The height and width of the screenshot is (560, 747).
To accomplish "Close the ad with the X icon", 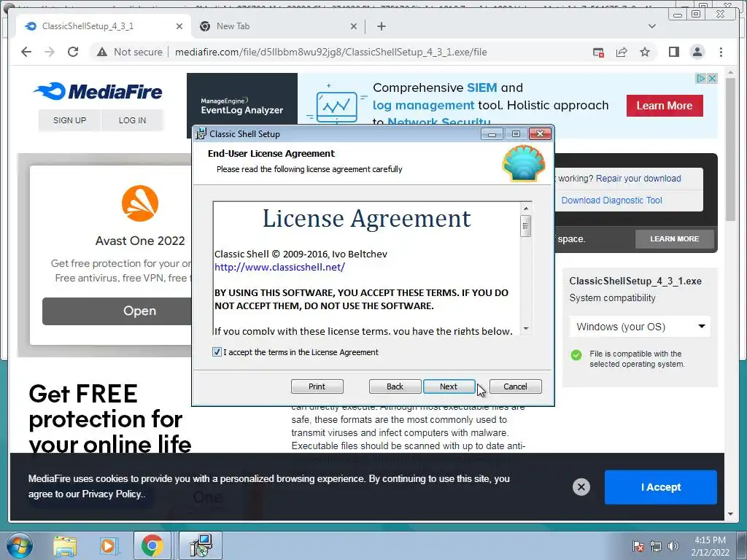I will 712,78.
